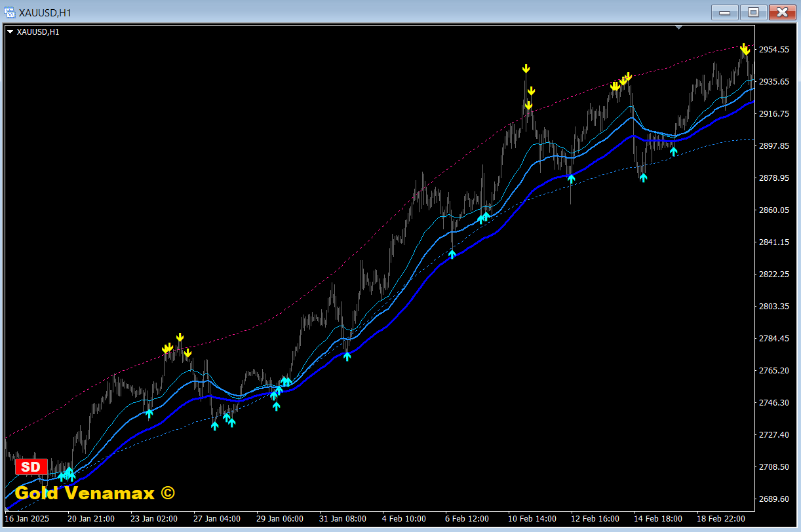
Task: Click price level 2897.85 on price scale
Action: (x=774, y=146)
